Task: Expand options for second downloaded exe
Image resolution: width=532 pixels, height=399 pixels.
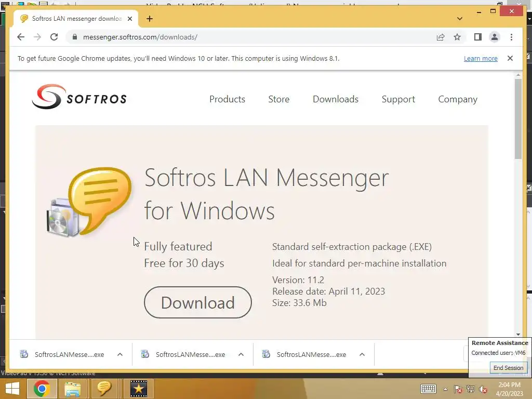Action: (x=241, y=354)
